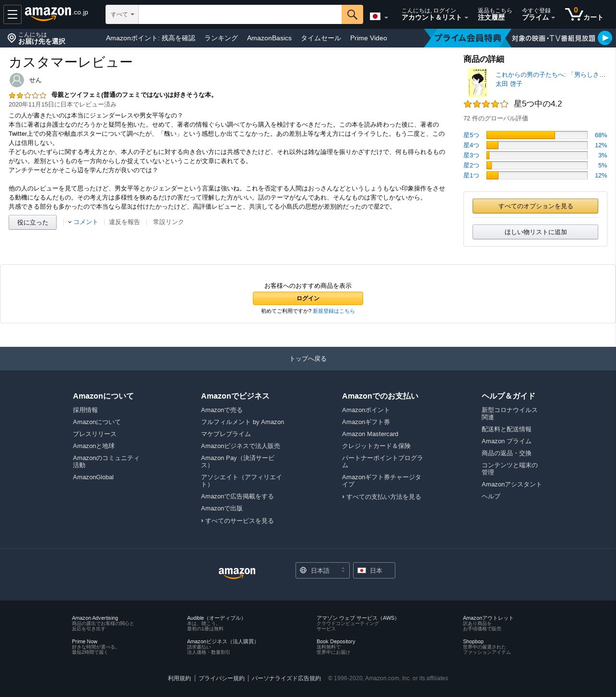Change country with the 日本 button
The image size is (616, 697).
pos(374,570)
